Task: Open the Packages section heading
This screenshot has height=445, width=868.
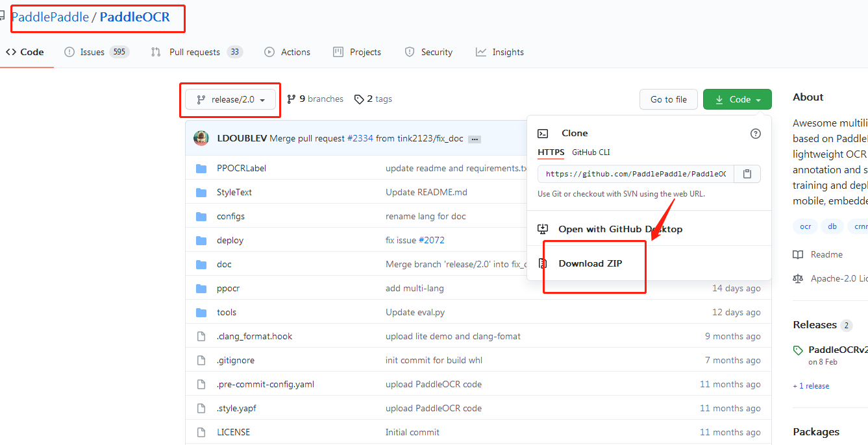Action: (x=816, y=432)
